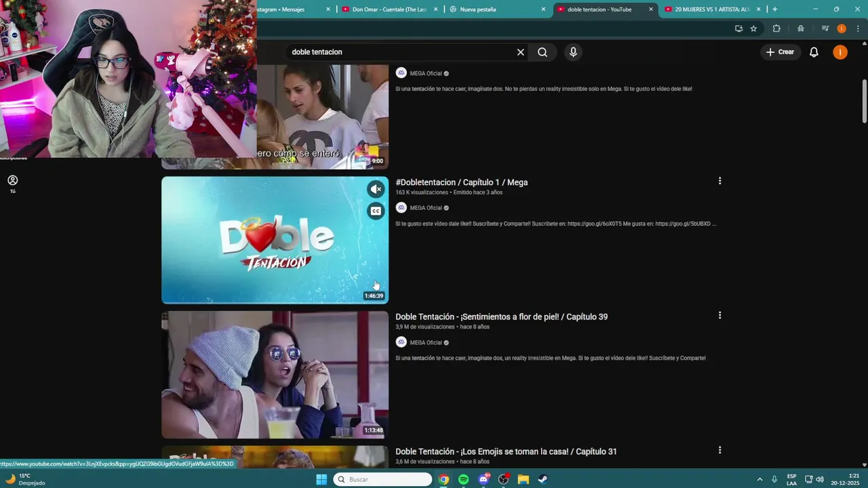Open more options for Capítulo 1 video
The width and height of the screenshot is (868, 488).
pos(719,181)
